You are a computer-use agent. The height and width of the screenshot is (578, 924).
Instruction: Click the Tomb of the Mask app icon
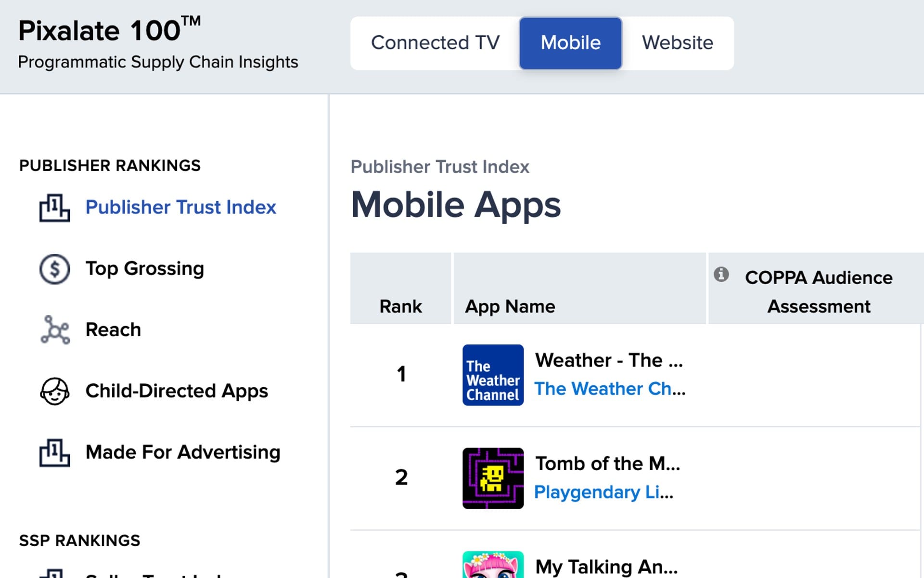pyautogui.click(x=493, y=478)
